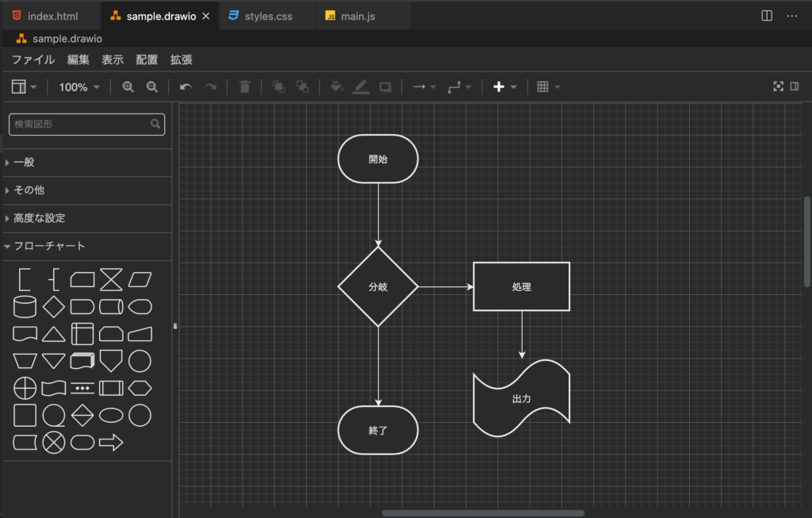Open the line color pencil tool
Screen dimensions: 812x518
[x=361, y=87]
